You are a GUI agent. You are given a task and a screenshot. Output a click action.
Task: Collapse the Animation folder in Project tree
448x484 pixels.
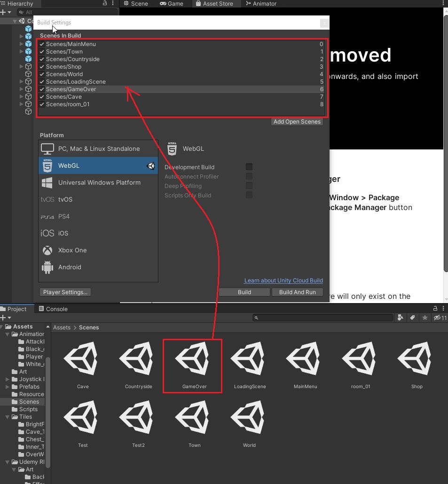click(x=8, y=334)
